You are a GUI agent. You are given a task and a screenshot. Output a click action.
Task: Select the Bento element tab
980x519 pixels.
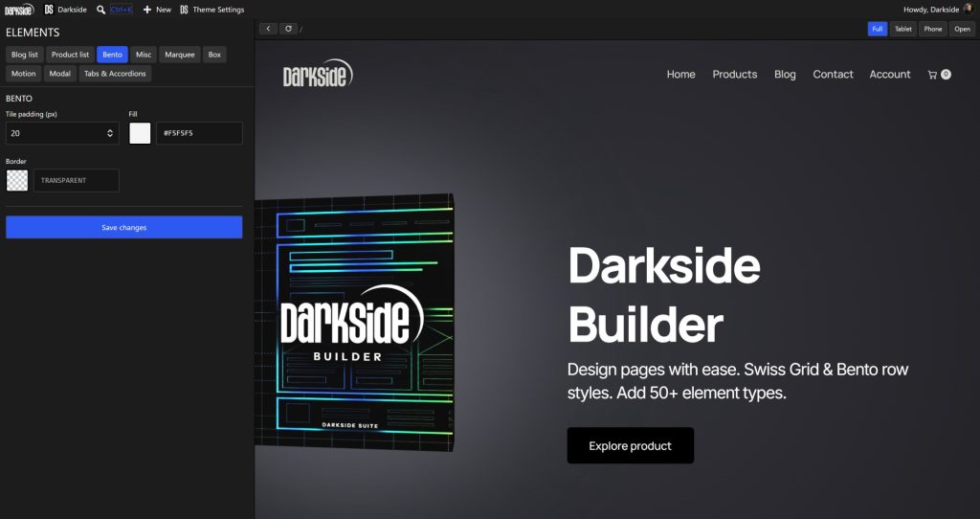click(x=113, y=55)
